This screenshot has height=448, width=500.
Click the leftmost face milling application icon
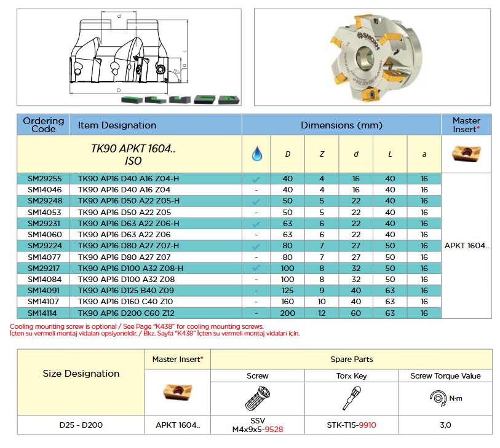pyautogui.click(x=129, y=99)
